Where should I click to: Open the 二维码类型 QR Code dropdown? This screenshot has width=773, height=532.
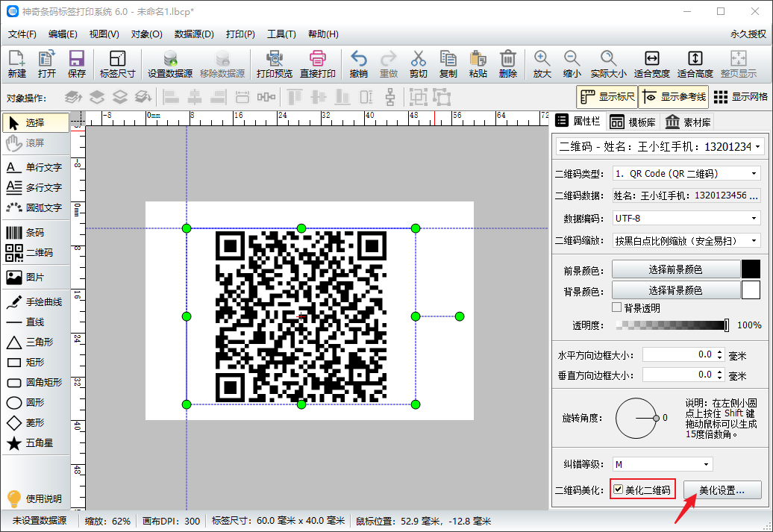point(686,174)
